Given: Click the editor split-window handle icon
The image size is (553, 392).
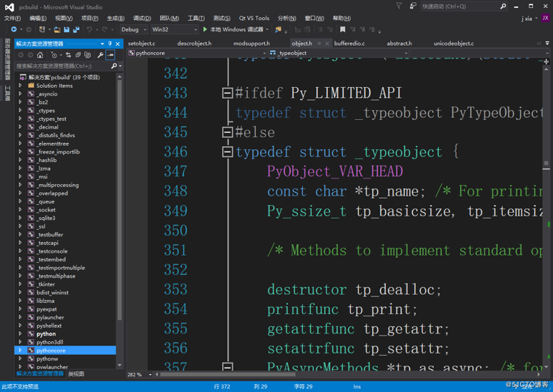Looking at the screenshot, I should (546, 61).
